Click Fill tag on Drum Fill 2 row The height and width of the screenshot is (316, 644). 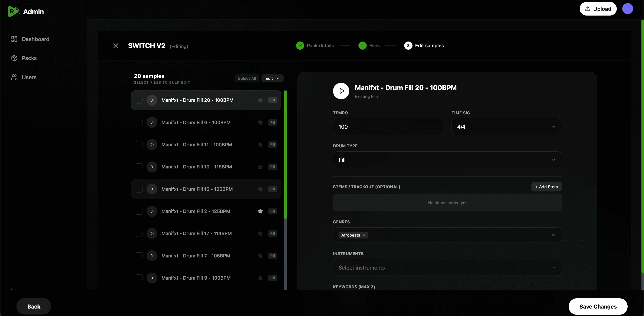273,211
